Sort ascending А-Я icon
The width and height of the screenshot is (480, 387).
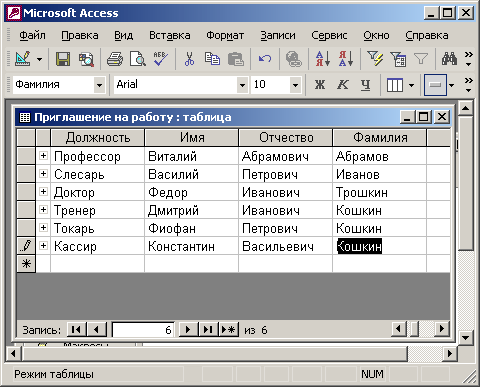[323, 59]
